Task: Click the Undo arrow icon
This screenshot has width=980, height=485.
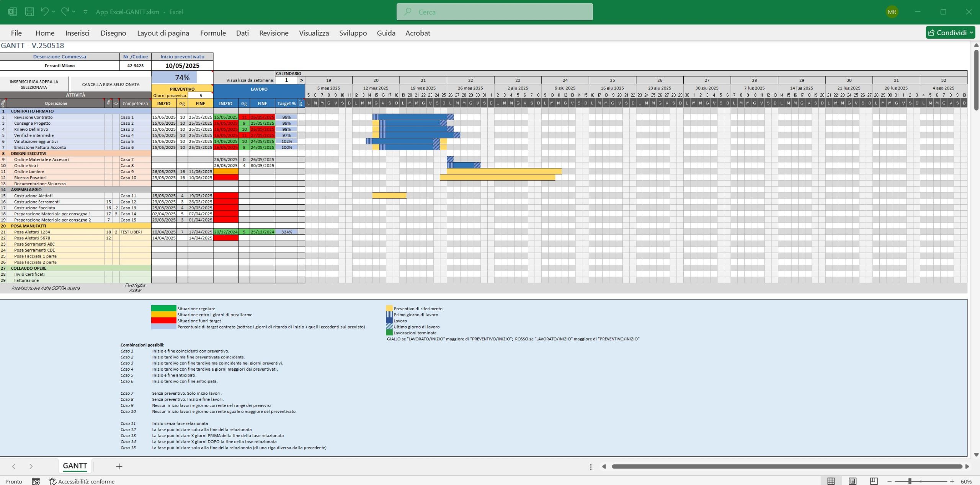Action: point(44,11)
